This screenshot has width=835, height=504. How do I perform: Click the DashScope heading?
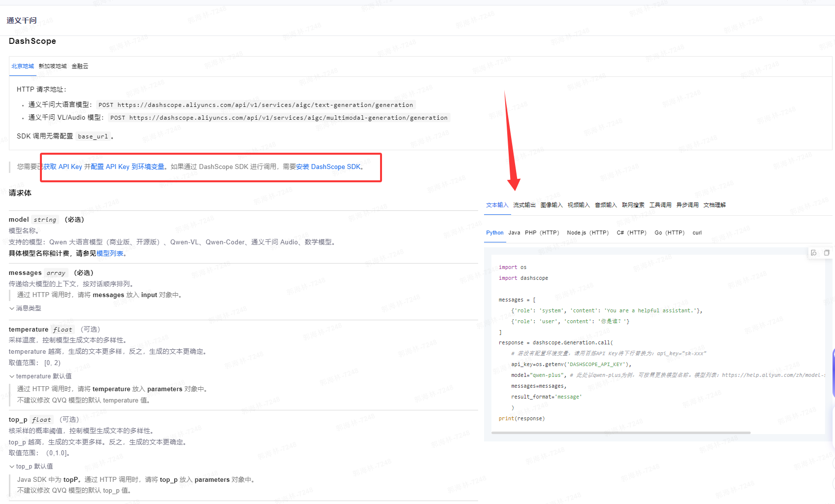tap(33, 41)
